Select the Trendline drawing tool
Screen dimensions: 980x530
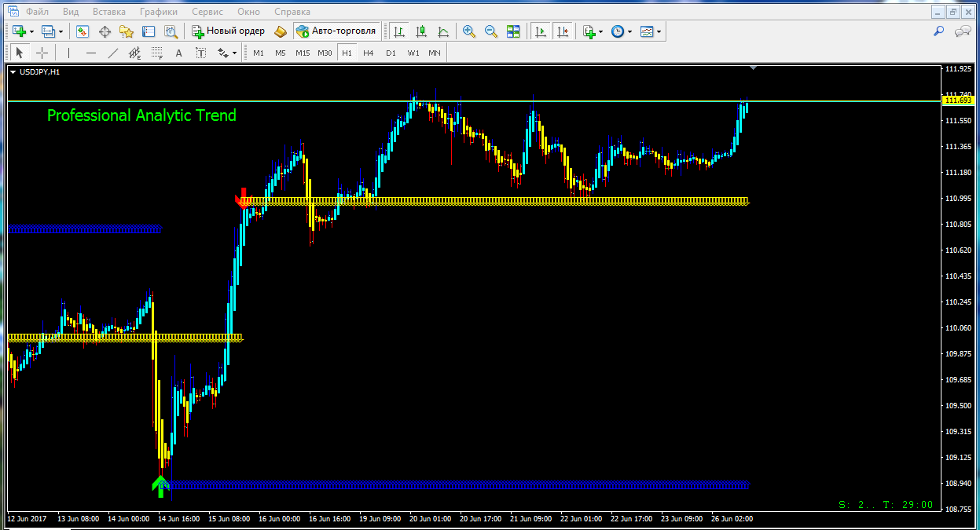tap(112, 53)
